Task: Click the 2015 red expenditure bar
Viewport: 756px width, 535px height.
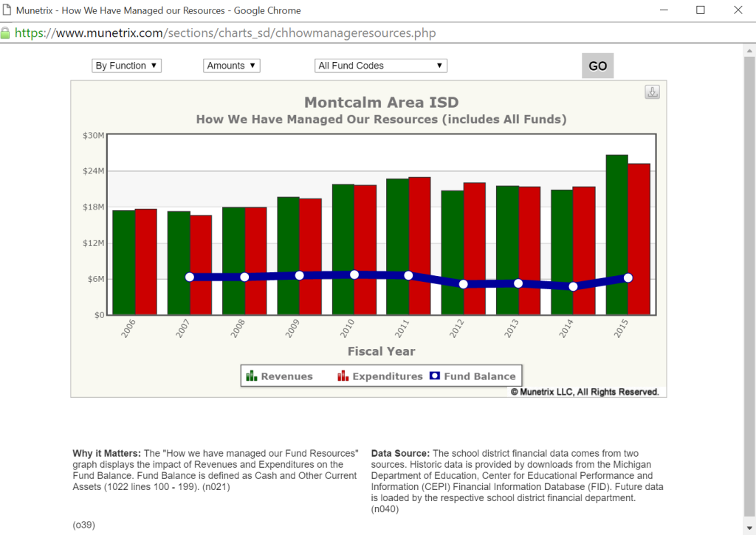Action: click(639, 239)
